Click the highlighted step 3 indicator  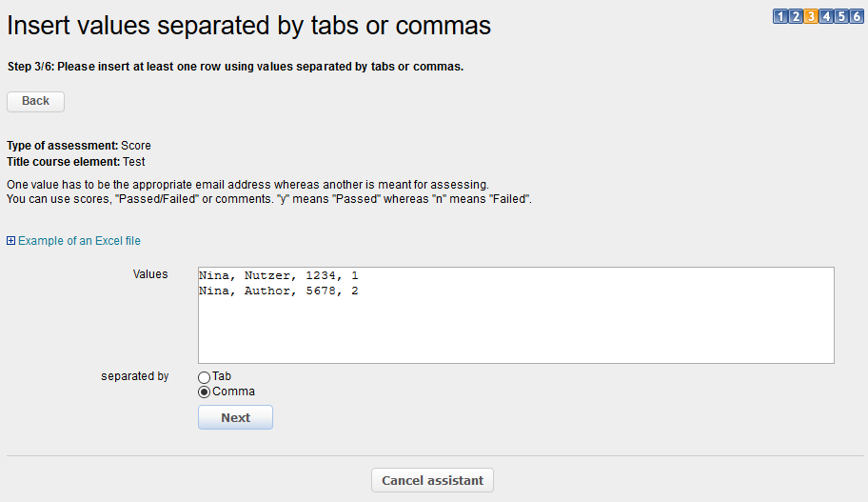pos(811,16)
